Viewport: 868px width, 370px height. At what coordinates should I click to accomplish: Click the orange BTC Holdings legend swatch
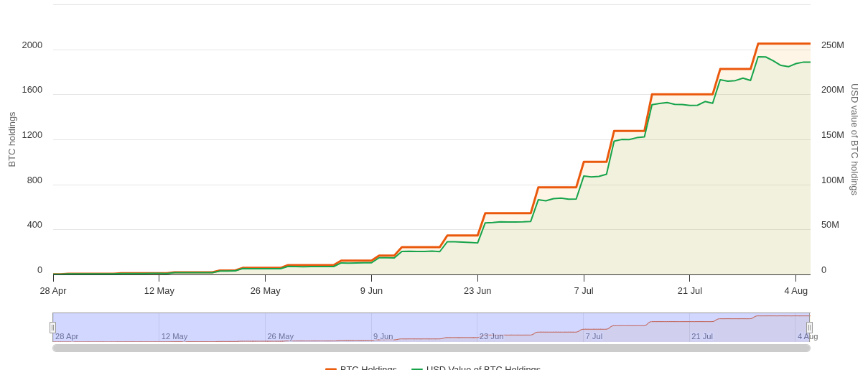tap(331, 368)
